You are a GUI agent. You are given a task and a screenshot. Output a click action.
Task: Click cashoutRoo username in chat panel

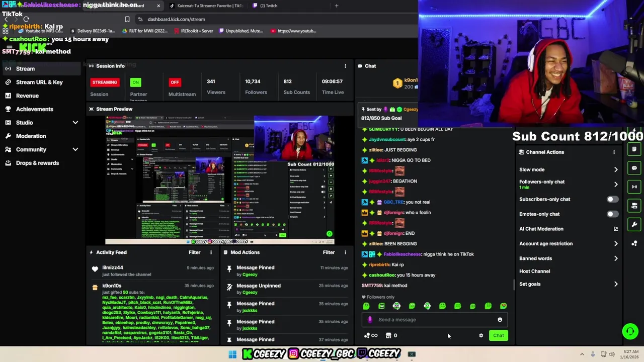382,275
